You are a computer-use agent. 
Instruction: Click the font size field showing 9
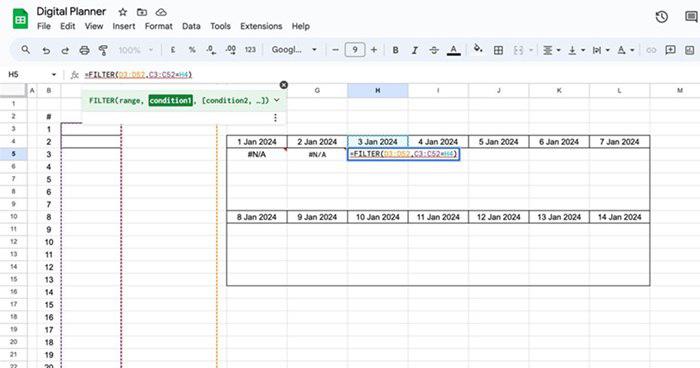coord(355,50)
